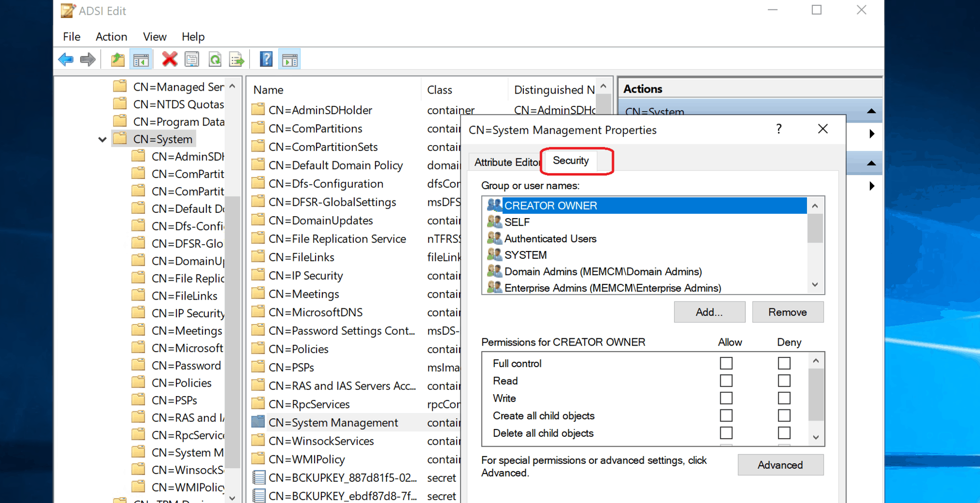Open the Action menu
The image size is (980, 503).
tap(111, 36)
